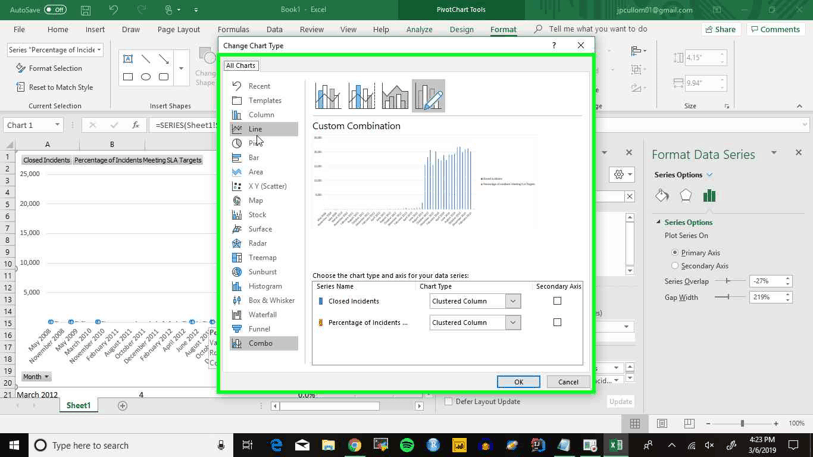Choose the Waterfall chart category
Viewport: 815px width, 458px height.
point(264,315)
